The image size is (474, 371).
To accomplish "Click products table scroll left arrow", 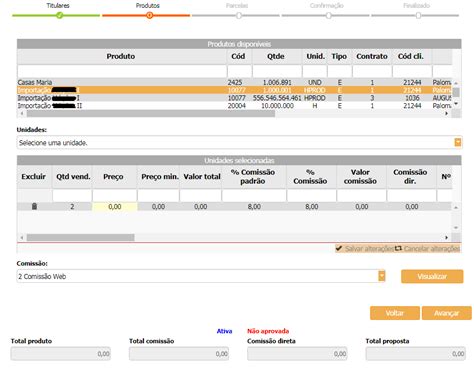I will [x=22, y=114].
